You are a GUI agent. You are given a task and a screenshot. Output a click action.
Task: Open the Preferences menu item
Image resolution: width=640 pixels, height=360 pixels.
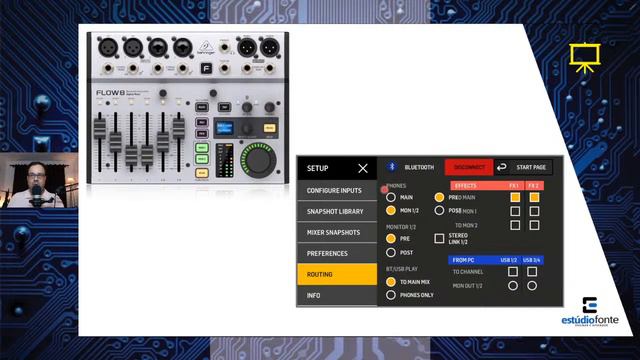click(337, 253)
